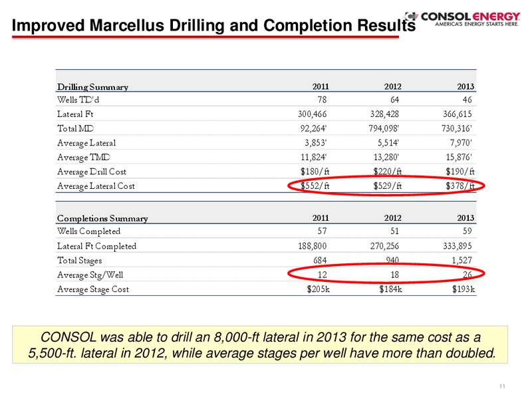
Task: Click the 'Average Lateral Cost' row label
Action: 96,186
